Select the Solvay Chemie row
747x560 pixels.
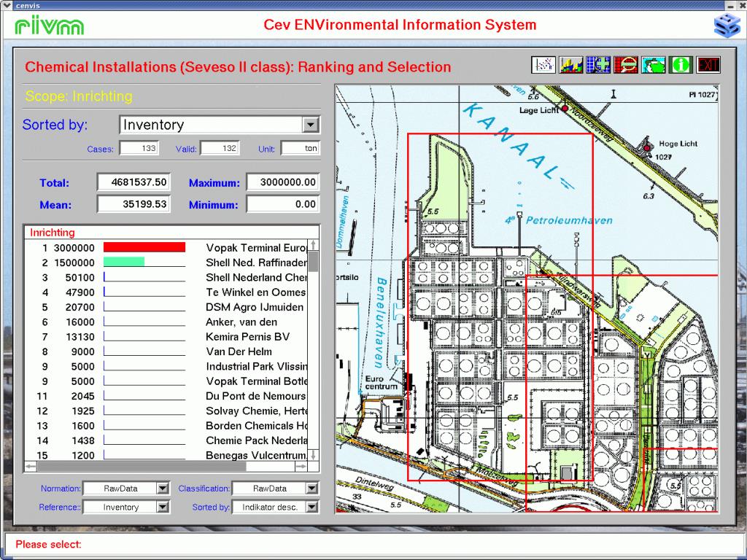[166, 411]
